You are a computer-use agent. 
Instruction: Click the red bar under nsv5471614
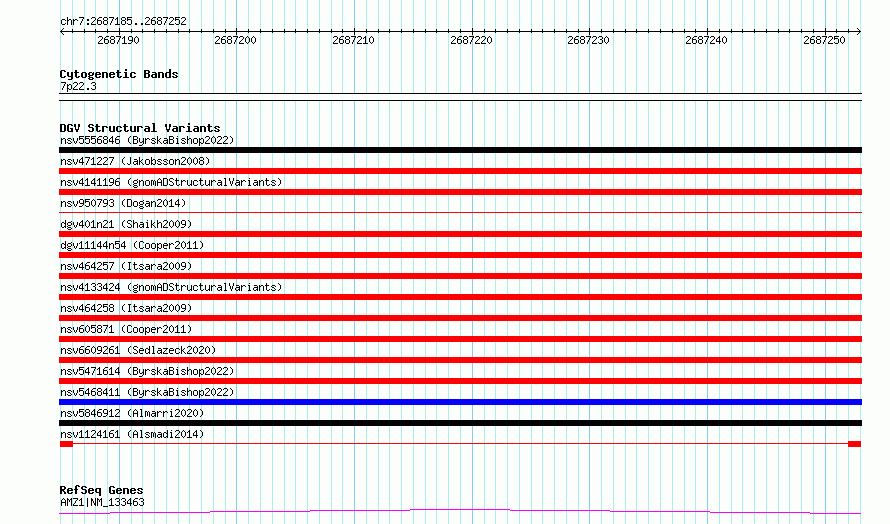(460, 381)
